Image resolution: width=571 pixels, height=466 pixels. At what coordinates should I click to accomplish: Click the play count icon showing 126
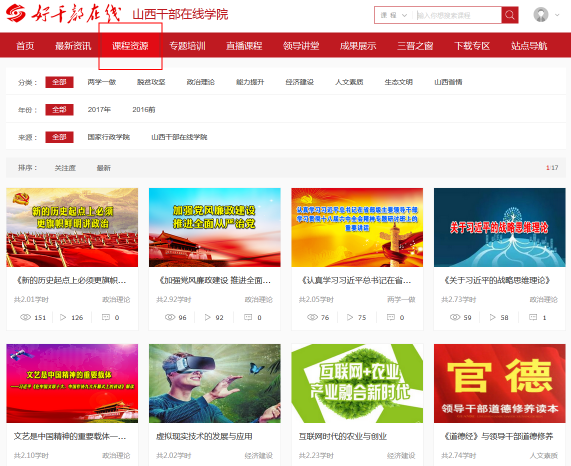[63, 317]
